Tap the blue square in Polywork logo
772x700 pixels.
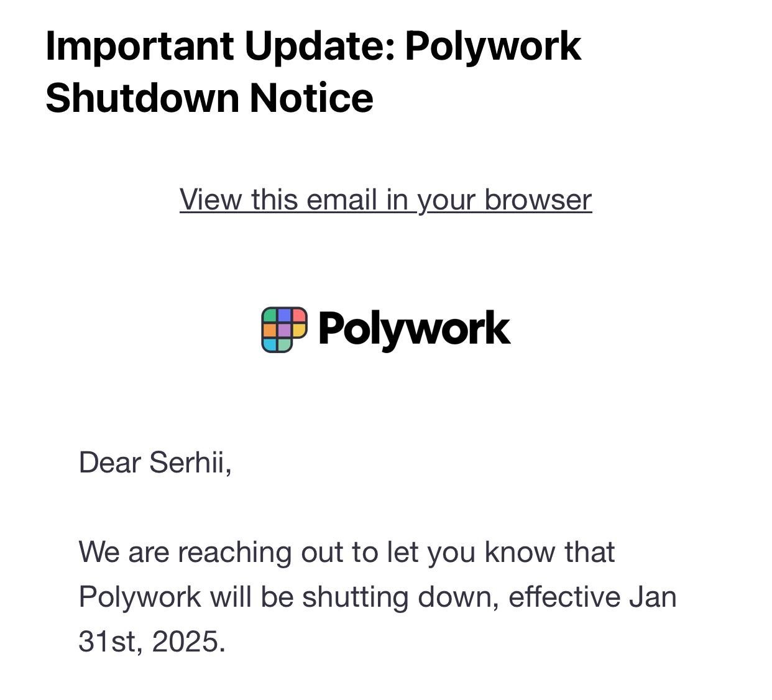pos(284,315)
